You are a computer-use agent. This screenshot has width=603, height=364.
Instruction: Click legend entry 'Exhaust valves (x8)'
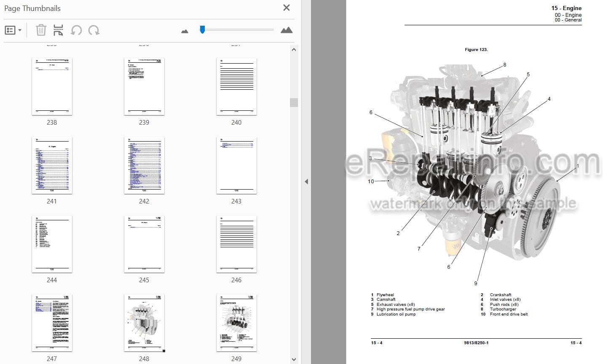396,305
